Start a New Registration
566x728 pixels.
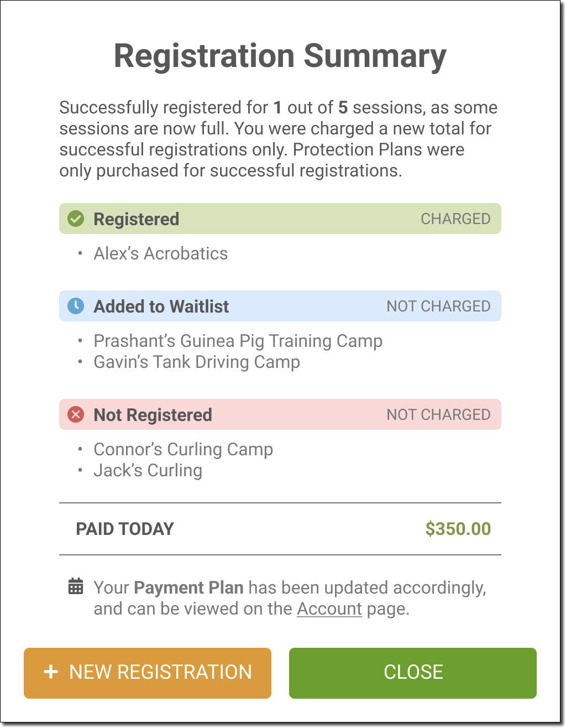point(148,673)
